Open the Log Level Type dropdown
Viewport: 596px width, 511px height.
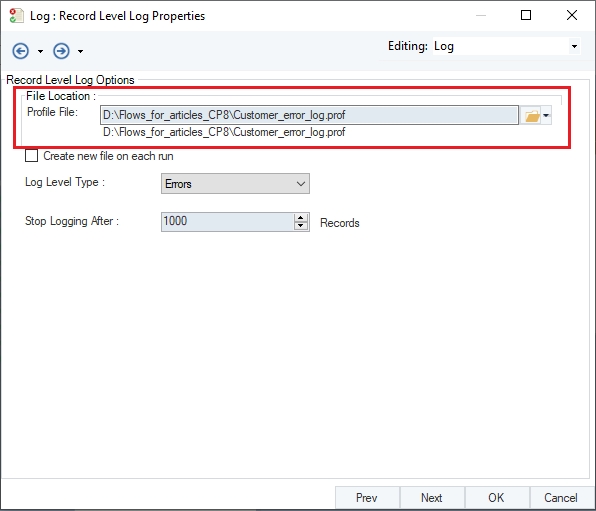point(235,184)
